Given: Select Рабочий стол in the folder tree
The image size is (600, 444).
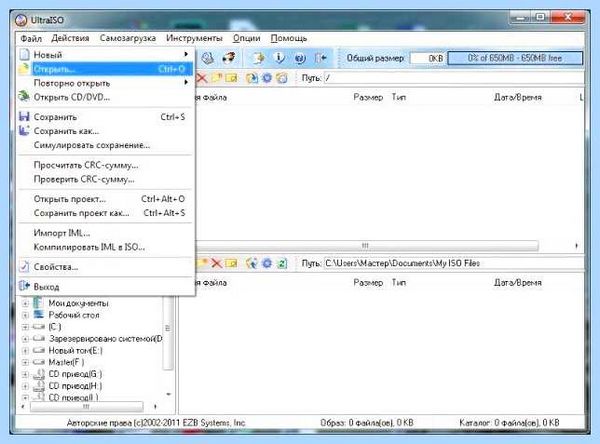Looking at the screenshot, I should coord(74,315).
